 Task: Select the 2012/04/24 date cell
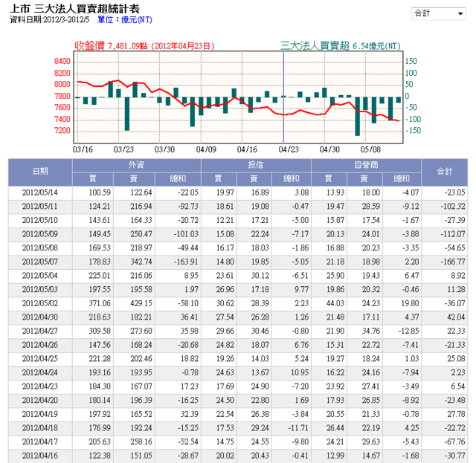[x=39, y=373]
